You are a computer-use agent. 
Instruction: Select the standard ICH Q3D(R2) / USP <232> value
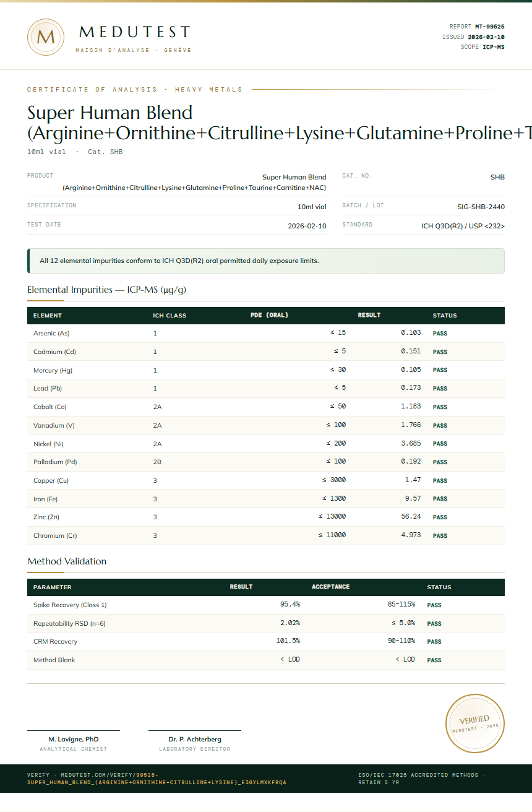463,227
